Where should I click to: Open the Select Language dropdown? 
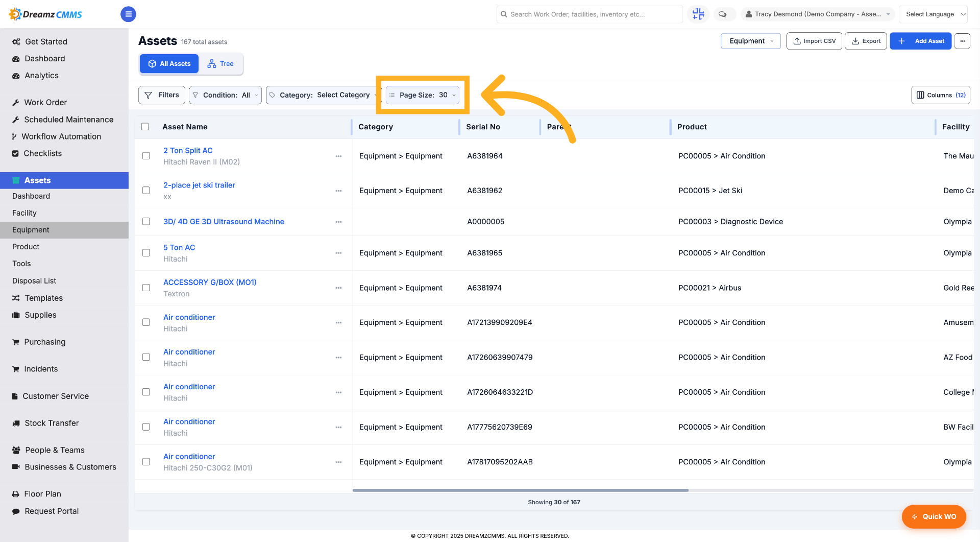click(x=933, y=14)
